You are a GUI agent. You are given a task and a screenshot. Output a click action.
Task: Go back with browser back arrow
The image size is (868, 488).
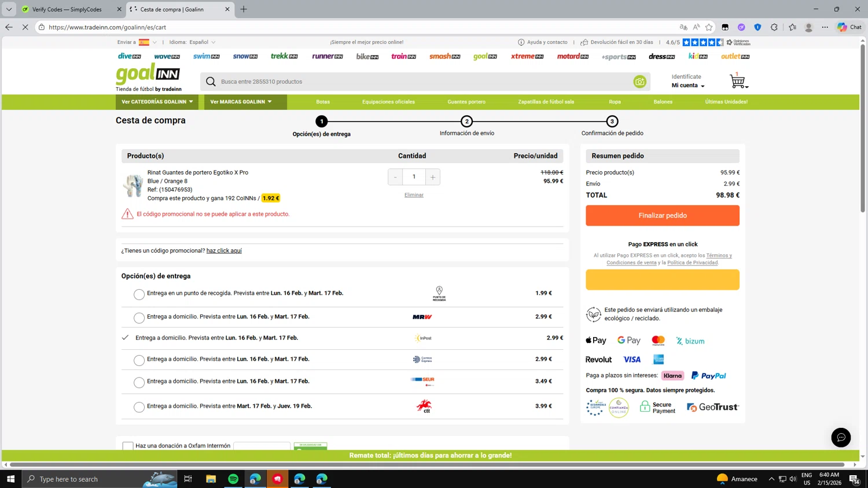(9, 27)
